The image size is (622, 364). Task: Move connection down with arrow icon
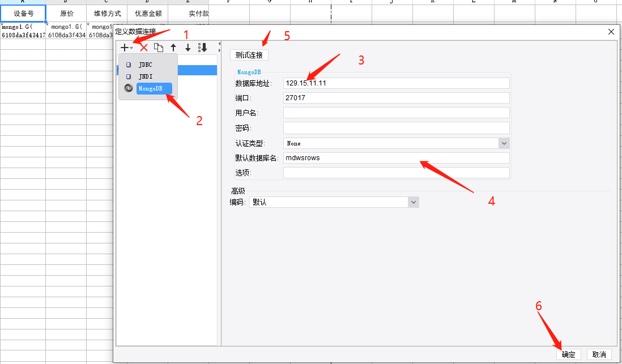coord(188,48)
